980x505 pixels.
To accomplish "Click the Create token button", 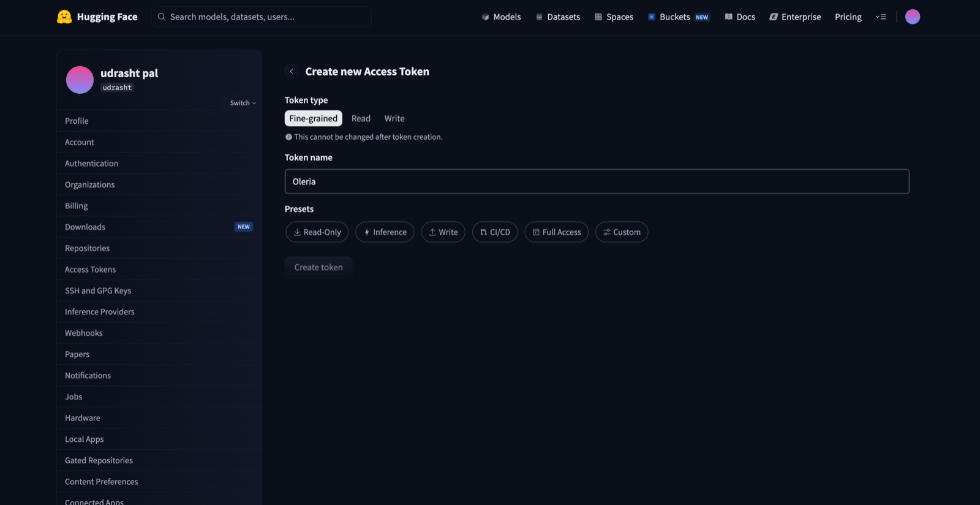I will [x=318, y=267].
